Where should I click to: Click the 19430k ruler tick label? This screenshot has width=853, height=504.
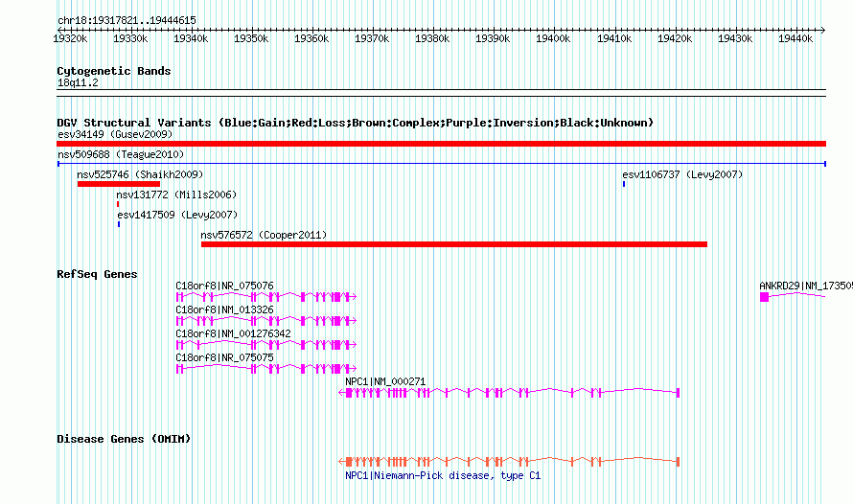(735, 38)
